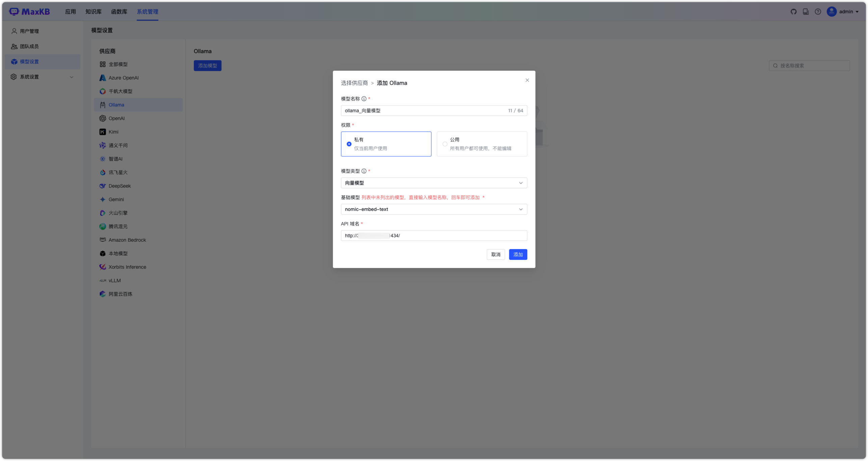Image resolution: width=868 pixels, height=461 pixels.
Task: Click the 添加 confirm button
Action: click(x=518, y=254)
